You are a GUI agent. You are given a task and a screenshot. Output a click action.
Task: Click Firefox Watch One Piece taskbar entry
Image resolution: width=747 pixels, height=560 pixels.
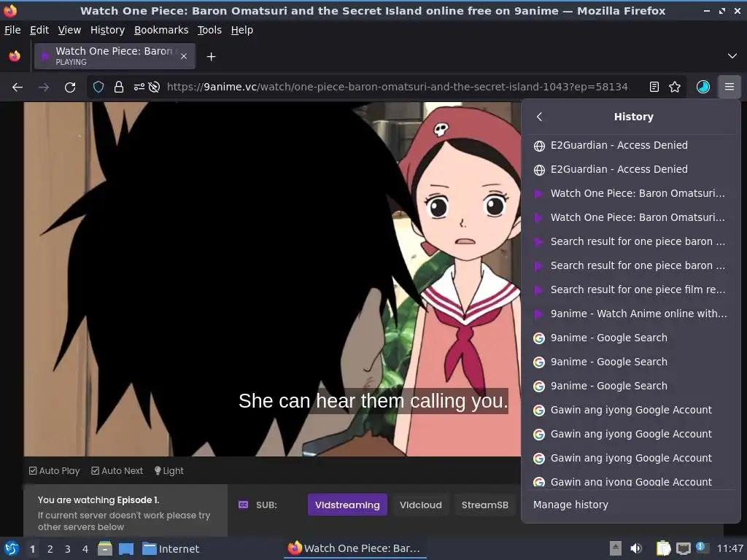coord(355,548)
